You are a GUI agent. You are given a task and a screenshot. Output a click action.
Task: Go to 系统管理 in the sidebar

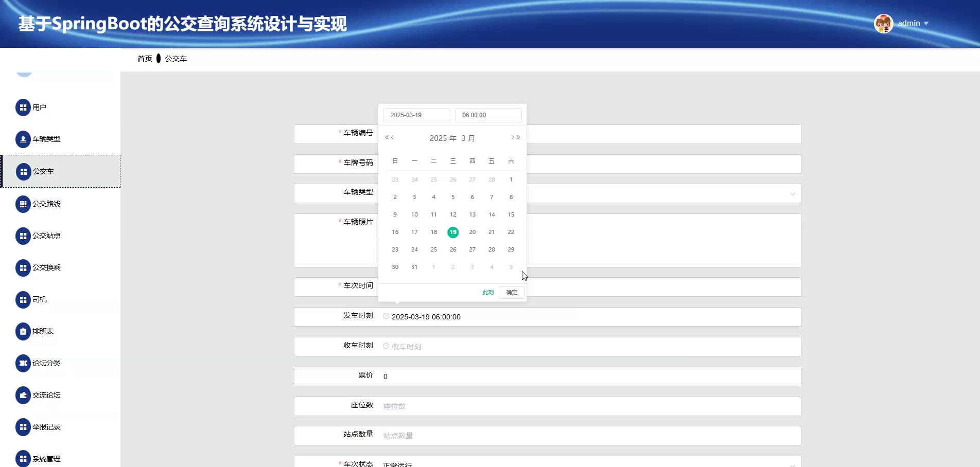[x=46, y=459]
